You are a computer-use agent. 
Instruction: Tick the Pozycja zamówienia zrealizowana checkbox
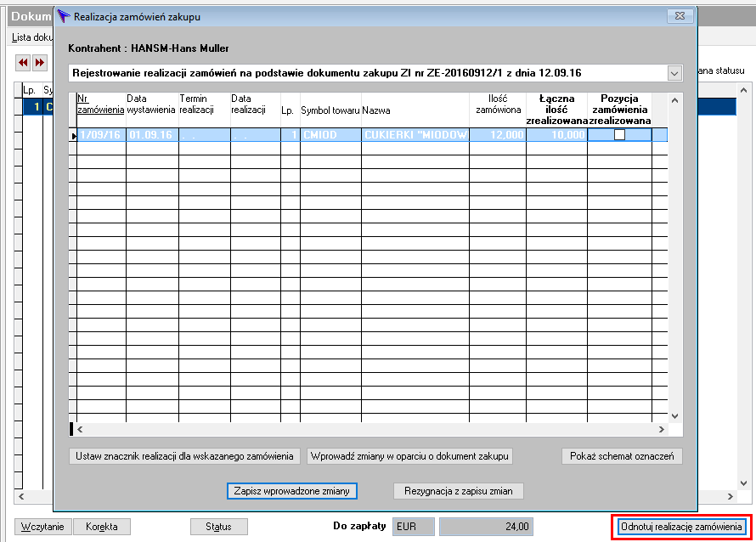coord(619,134)
